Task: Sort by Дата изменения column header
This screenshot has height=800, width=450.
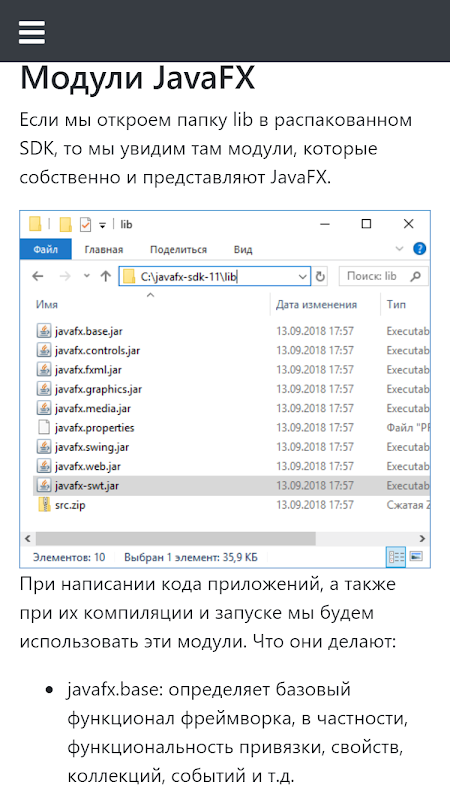Action: pos(316,305)
